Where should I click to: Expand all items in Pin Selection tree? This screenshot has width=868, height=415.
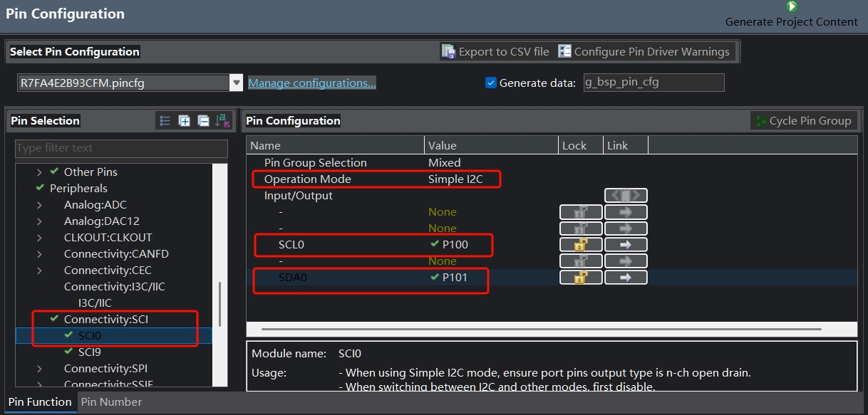click(184, 121)
